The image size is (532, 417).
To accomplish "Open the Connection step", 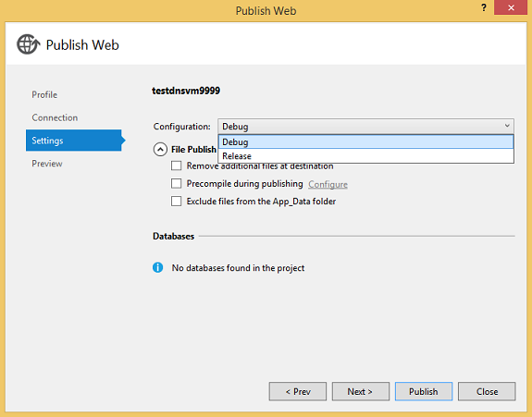I will 55,117.
